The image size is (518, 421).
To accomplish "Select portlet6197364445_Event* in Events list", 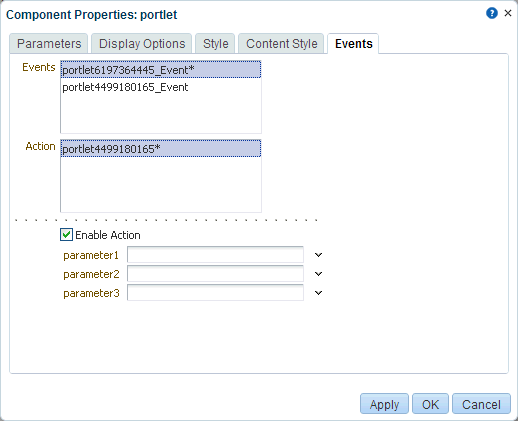I will (161, 70).
